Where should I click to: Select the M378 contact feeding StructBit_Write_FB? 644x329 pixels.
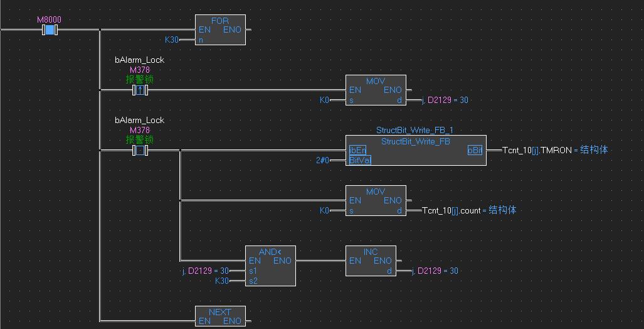pyautogui.click(x=140, y=151)
